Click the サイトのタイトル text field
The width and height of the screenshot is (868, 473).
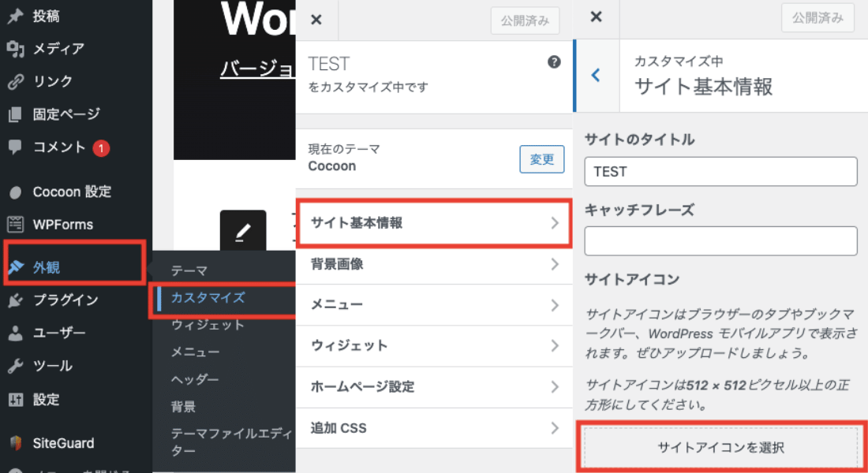[x=720, y=171]
